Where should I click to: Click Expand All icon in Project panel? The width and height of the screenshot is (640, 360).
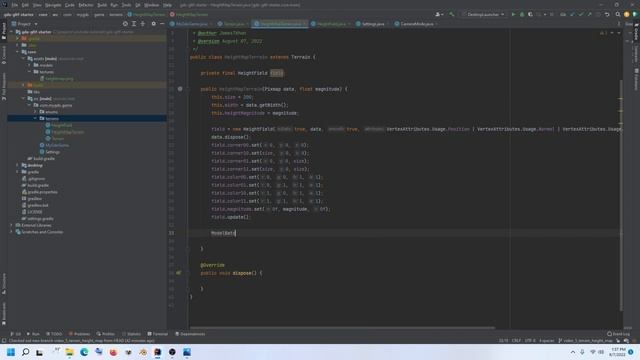pyautogui.click(x=134, y=24)
